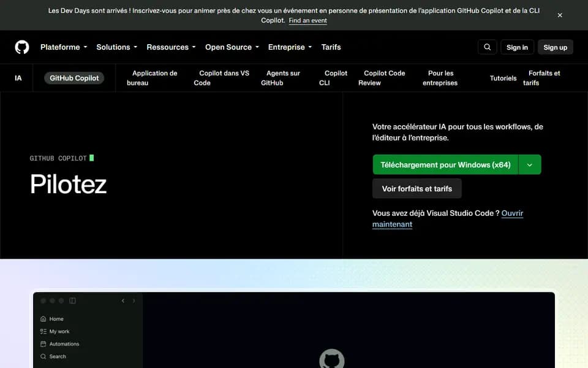Open the search magnifier icon

487,47
